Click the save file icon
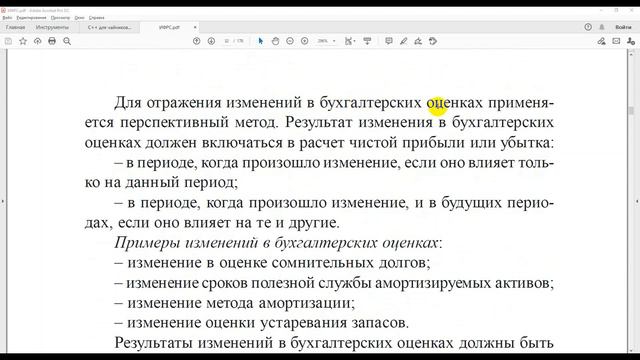The width and height of the screenshot is (640, 360). click(x=8, y=41)
